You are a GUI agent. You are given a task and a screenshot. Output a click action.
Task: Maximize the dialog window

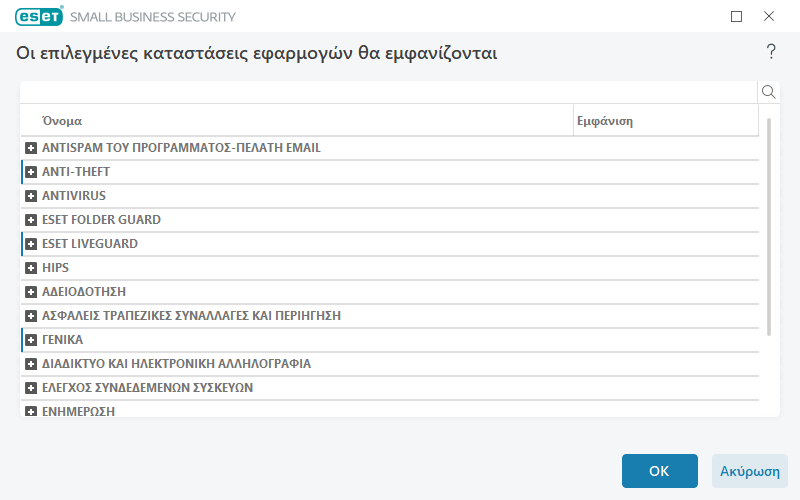(737, 16)
